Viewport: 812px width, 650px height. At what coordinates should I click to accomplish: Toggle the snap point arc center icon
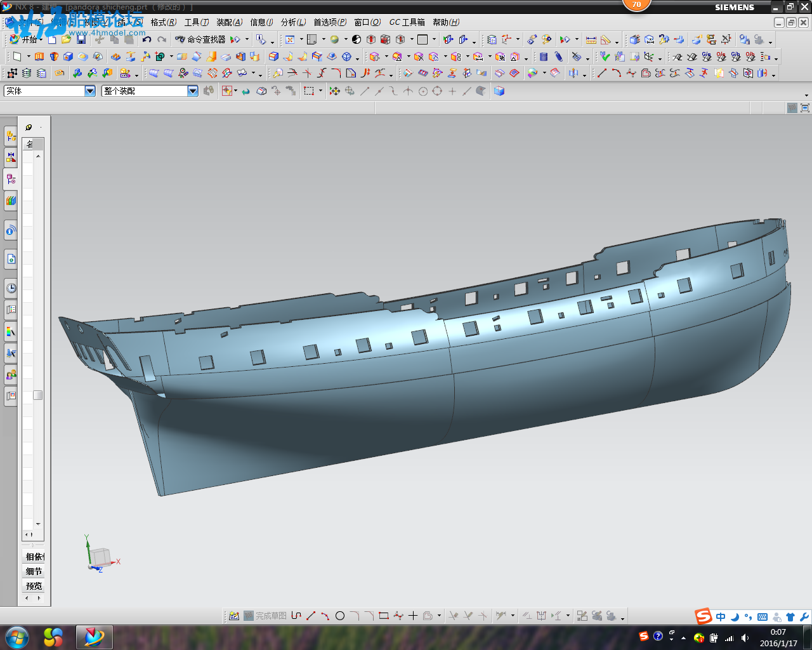(x=423, y=91)
